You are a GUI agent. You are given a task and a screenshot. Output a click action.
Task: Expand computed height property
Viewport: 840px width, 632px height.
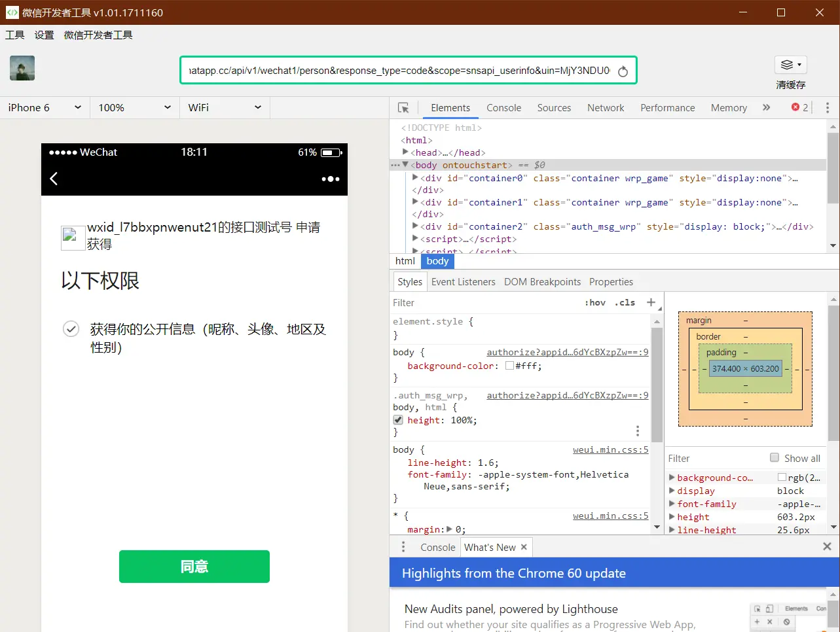[672, 517]
